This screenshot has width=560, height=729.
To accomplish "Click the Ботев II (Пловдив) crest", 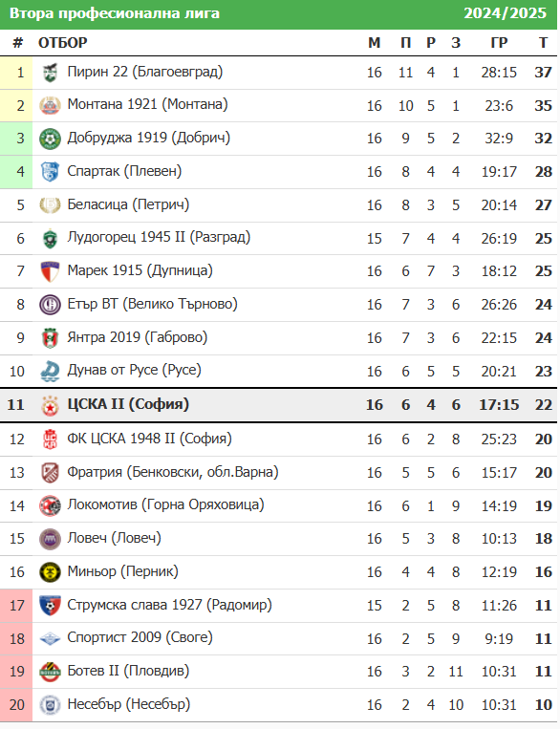I will point(50,672).
